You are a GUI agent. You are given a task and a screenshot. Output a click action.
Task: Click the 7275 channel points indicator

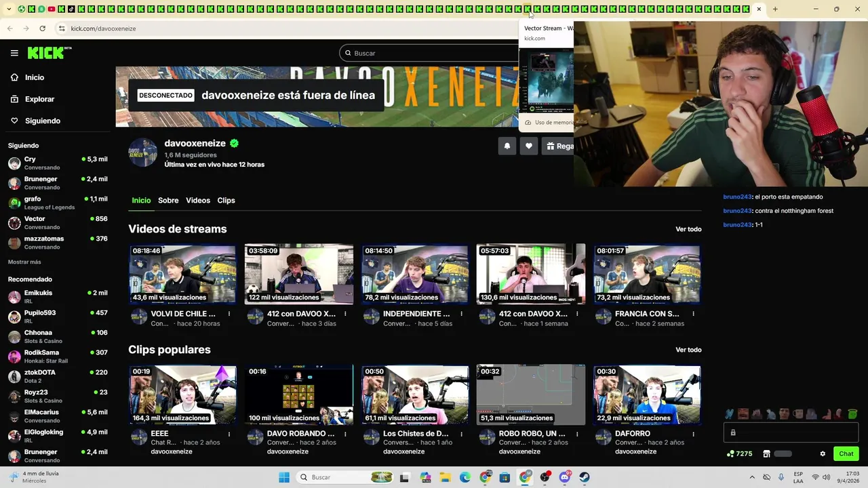point(739,454)
